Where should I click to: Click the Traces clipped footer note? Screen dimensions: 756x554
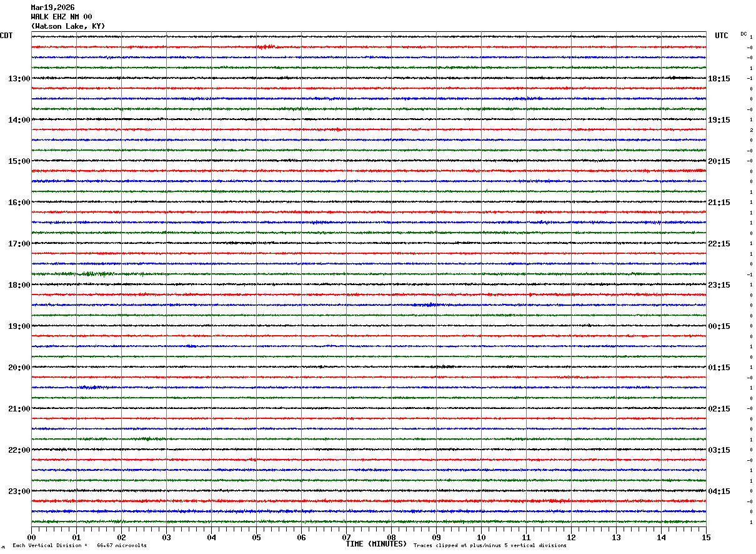point(490,545)
